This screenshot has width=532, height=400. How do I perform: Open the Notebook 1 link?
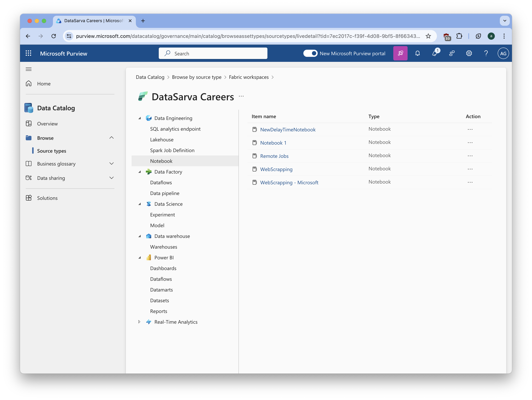coord(273,143)
